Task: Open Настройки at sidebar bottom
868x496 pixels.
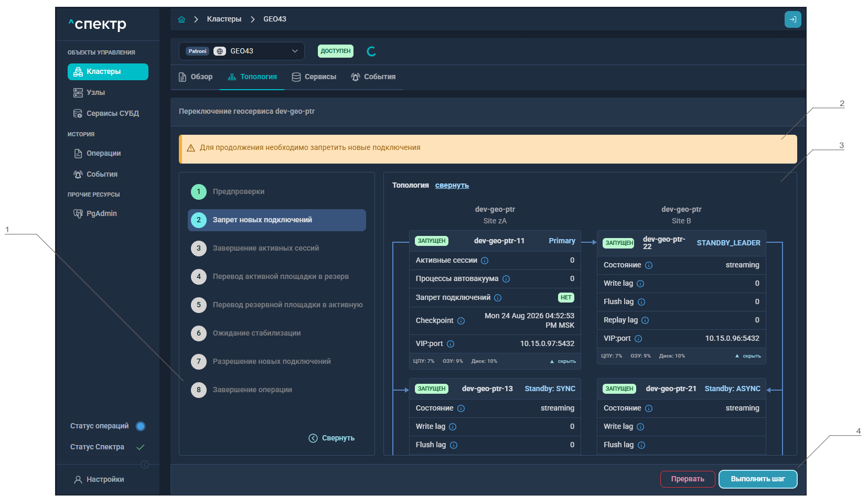Action: pos(99,480)
